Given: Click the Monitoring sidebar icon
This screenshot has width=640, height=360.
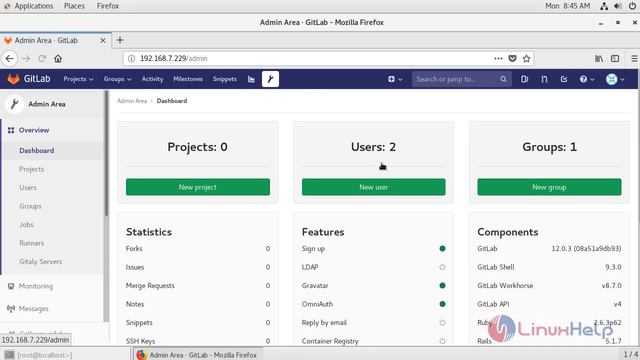Looking at the screenshot, I should click(x=11, y=286).
